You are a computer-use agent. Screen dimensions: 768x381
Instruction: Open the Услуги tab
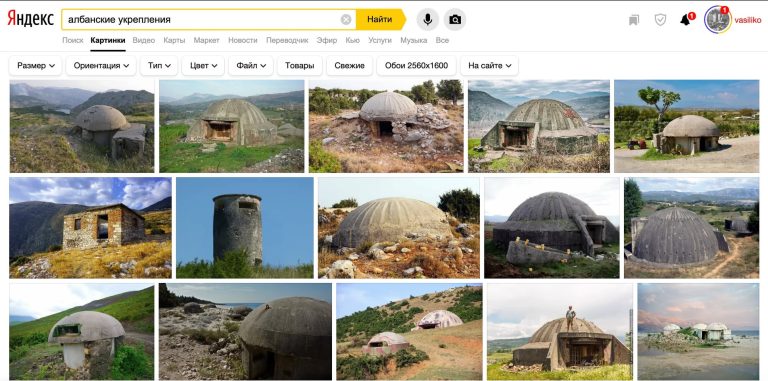(x=380, y=41)
